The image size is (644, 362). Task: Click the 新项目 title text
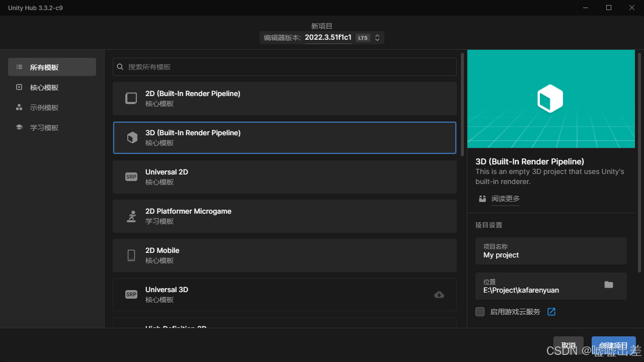322,26
